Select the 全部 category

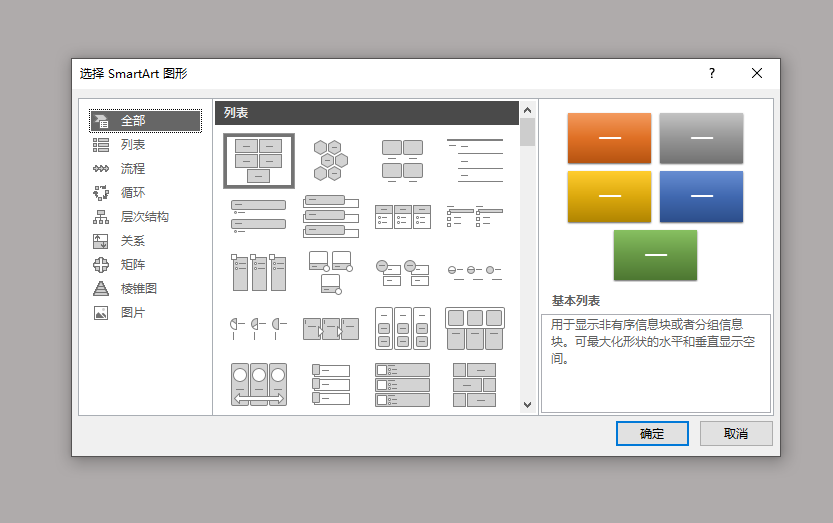145,121
